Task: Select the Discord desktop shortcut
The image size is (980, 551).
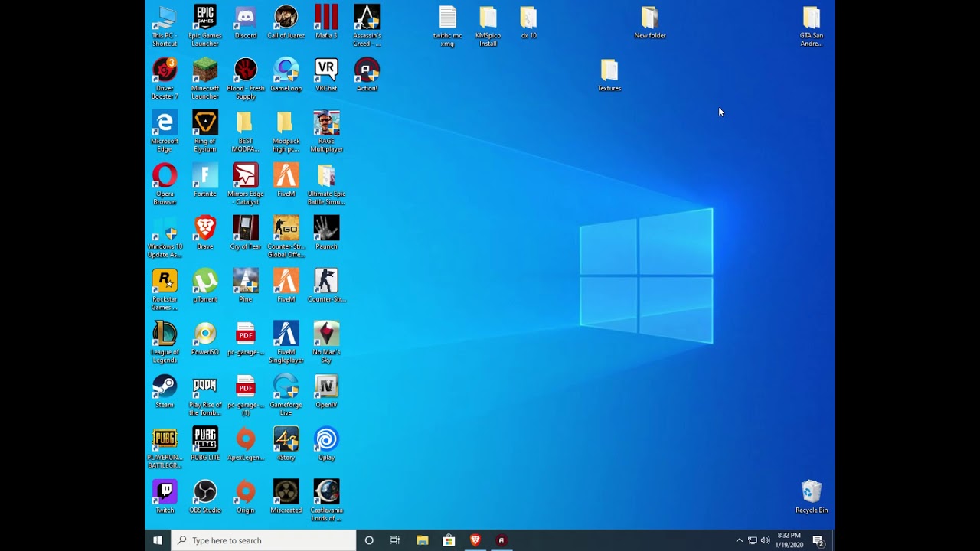Action: click(246, 21)
